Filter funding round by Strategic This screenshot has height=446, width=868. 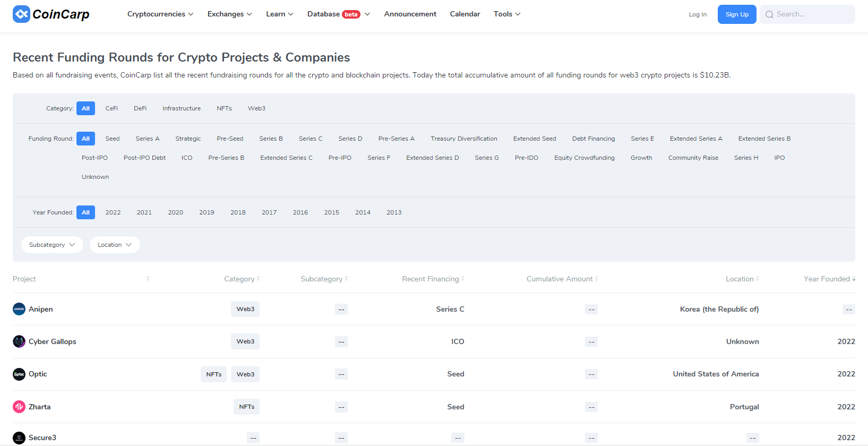pyautogui.click(x=188, y=139)
